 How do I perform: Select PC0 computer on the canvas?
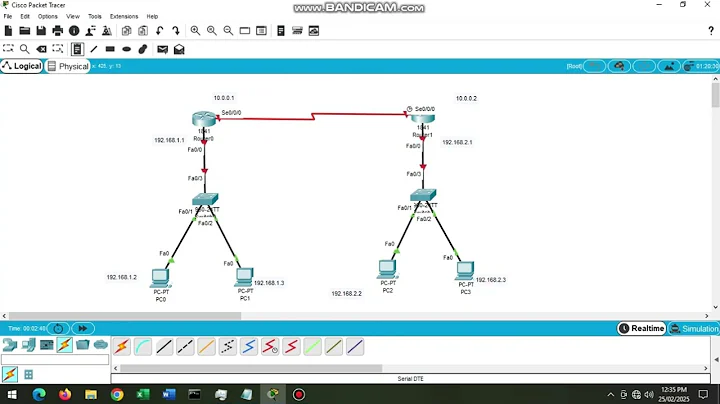(160, 278)
